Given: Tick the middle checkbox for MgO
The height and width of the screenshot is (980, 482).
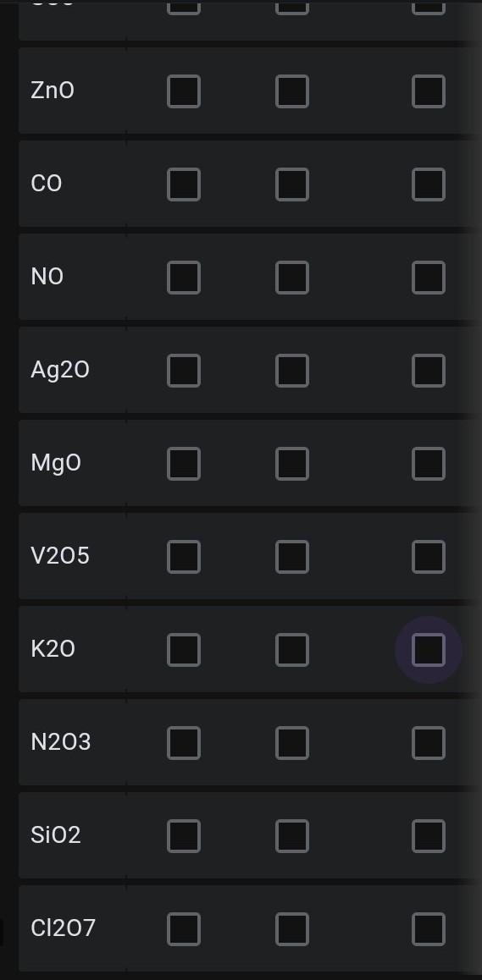Looking at the screenshot, I should click(x=292, y=464).
